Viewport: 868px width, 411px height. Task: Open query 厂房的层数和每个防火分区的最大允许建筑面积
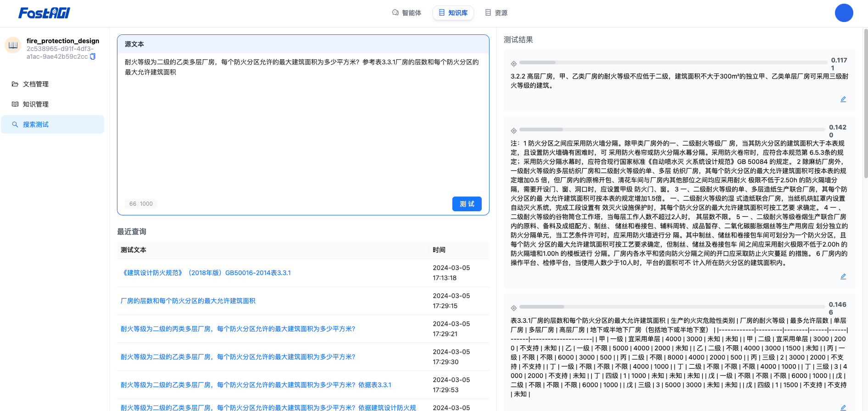click(188, 301)
